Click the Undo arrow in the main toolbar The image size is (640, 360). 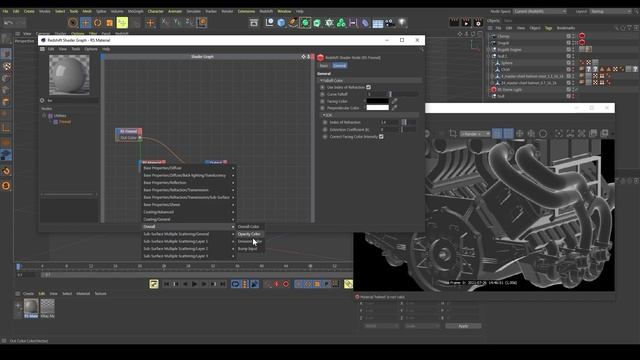tap(9, 23)
